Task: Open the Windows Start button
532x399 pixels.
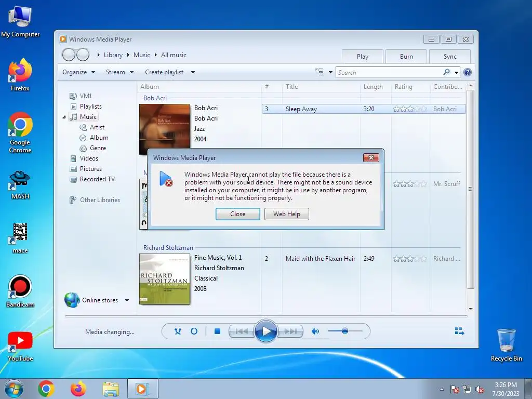Action: (x=14, y=389)
